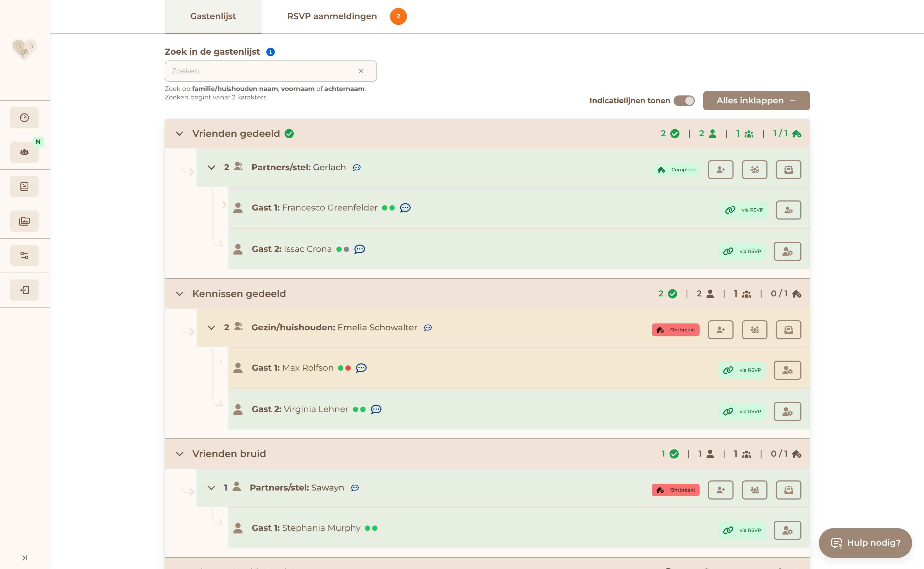924x569 pixels.
Task: Select guest name Issac Crona
Action: pyautogui.click(x=308, y=249)
